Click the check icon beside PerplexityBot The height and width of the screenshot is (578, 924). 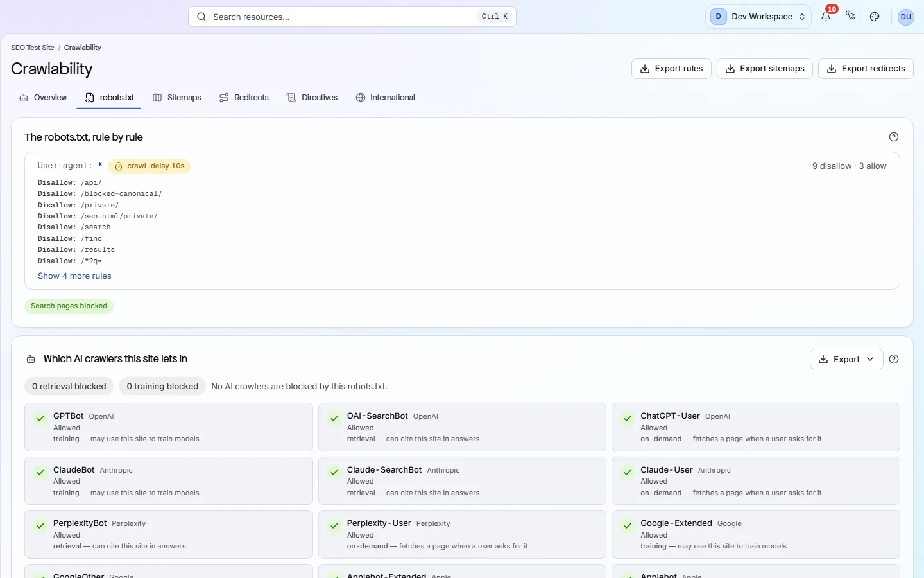pyautogui.click(x=40, y=526)
